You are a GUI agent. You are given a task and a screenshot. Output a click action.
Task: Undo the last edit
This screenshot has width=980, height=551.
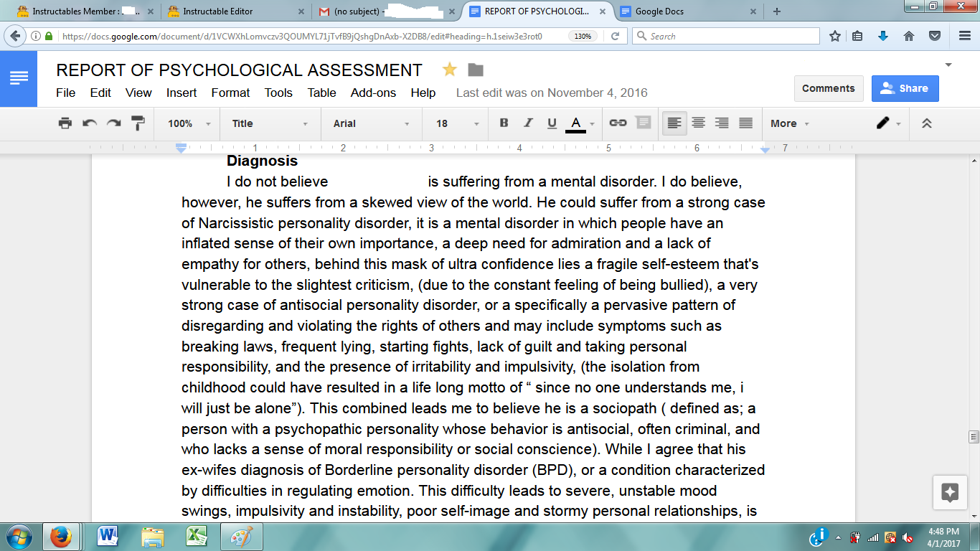[89, 123]
